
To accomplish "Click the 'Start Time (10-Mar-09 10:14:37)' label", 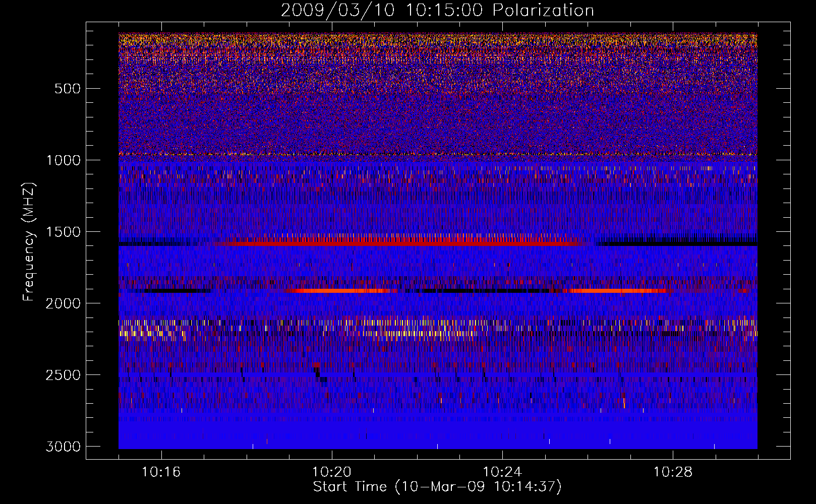I will coord(437,487).
